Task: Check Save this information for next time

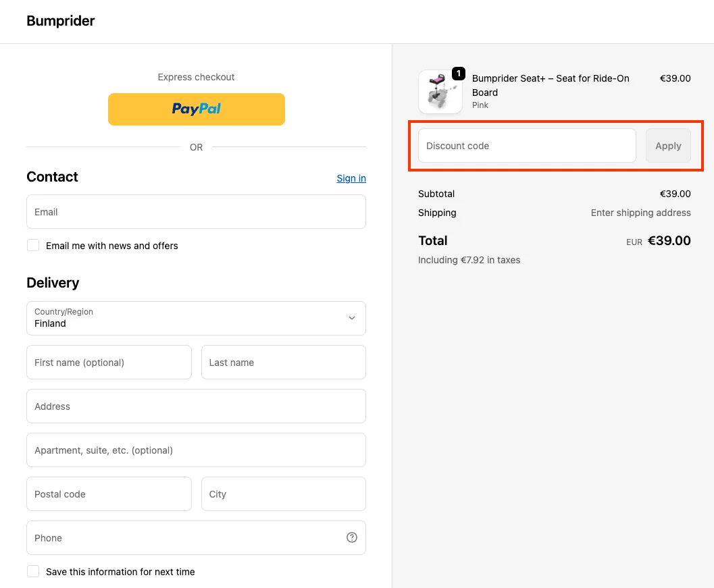Action: click(33, 571)
